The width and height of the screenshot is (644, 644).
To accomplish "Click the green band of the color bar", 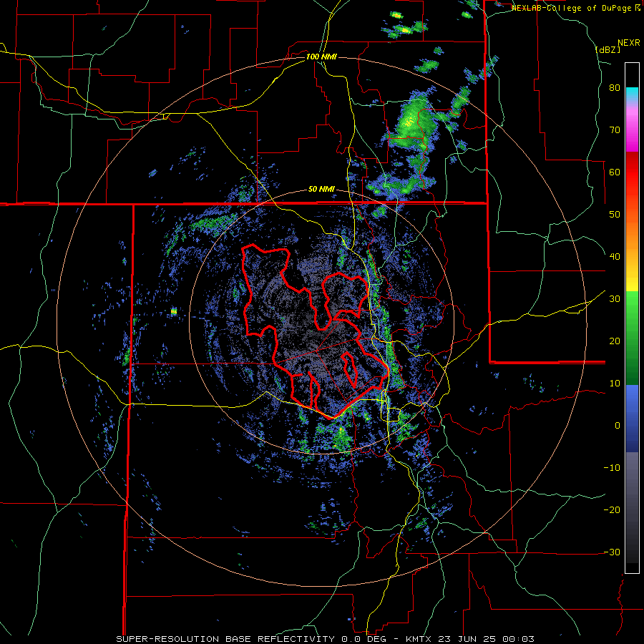I will pos(632,338).
